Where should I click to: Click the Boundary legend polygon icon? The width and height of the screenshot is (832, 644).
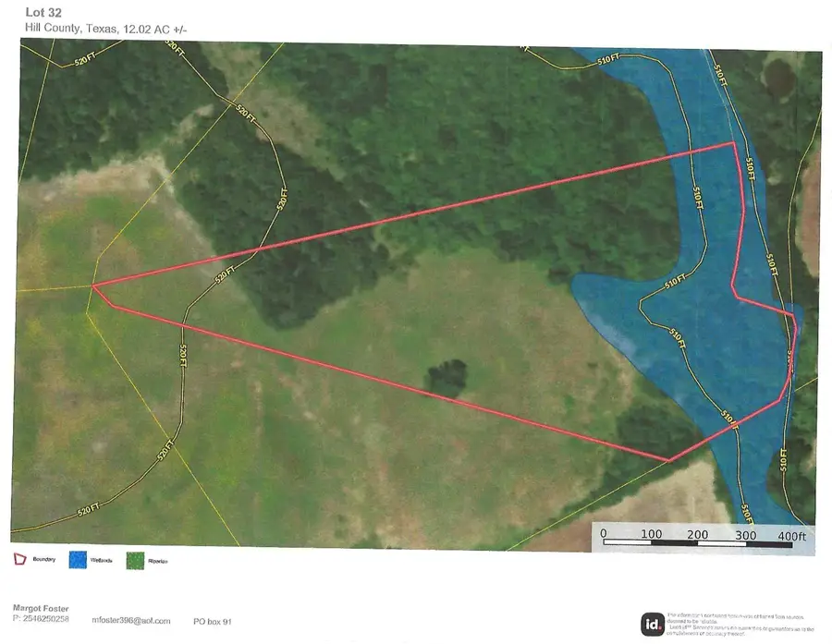18,559
